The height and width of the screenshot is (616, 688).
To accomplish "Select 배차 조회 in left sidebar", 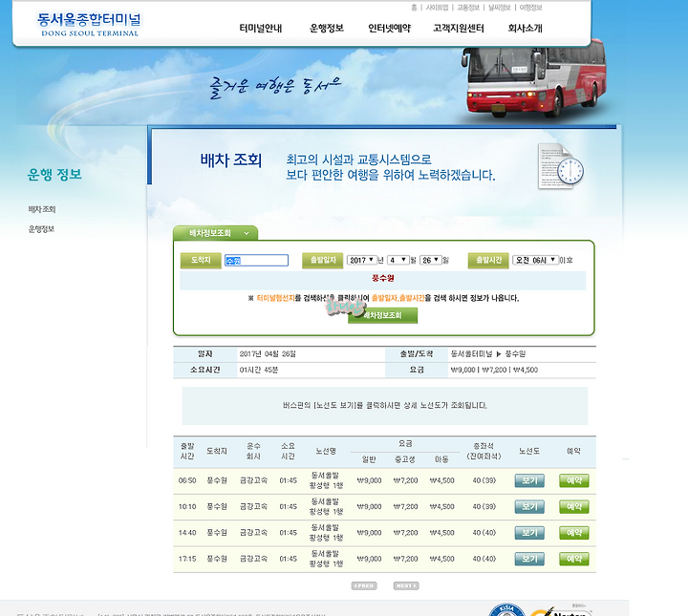I will (42, 209).
